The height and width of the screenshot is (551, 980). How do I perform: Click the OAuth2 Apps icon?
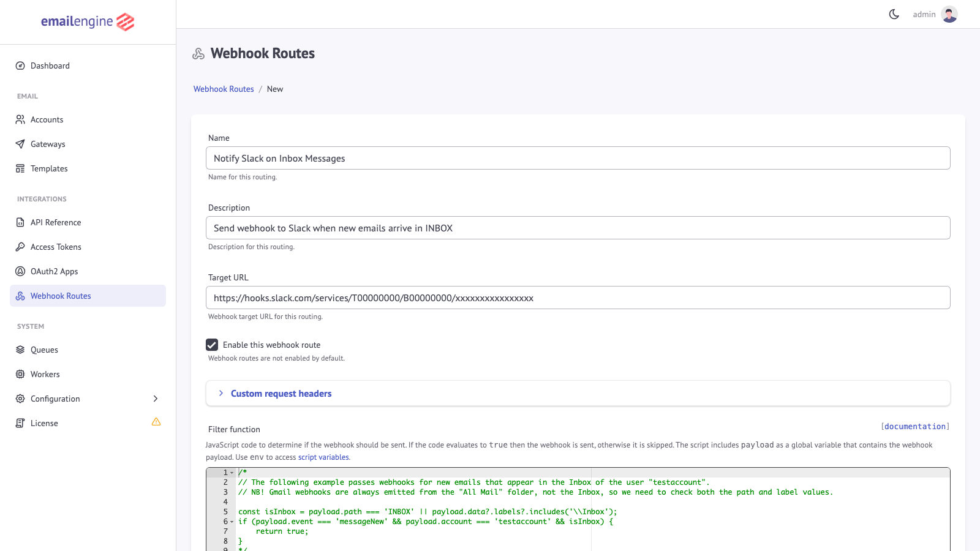coord(20,271)
